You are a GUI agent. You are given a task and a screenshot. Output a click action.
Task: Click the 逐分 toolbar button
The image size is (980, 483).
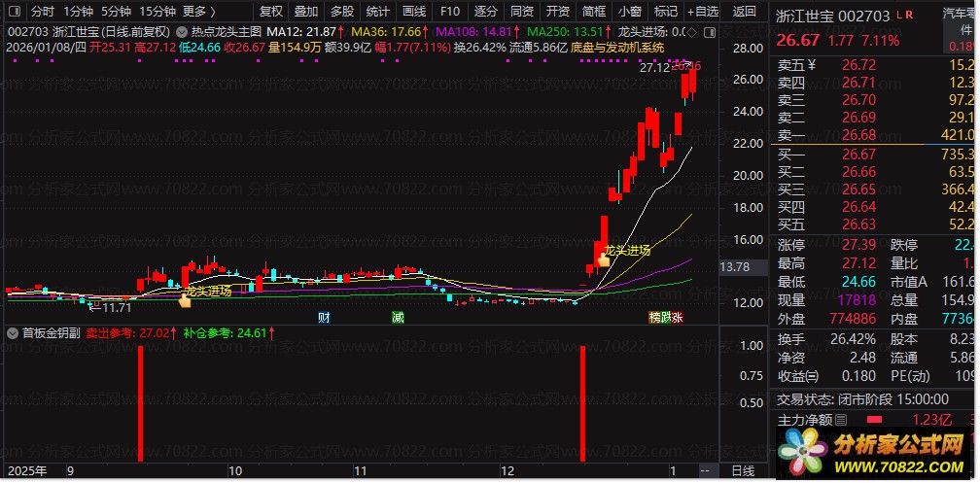[x=486, y=12]
